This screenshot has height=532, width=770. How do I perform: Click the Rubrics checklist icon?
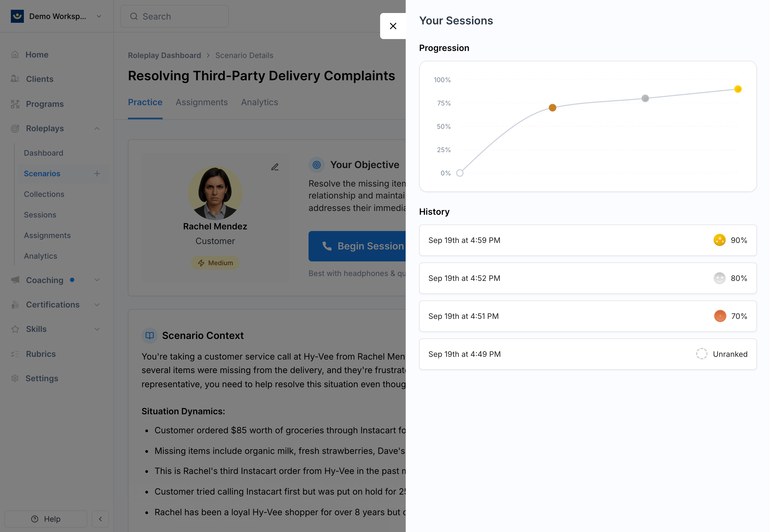coord(15,354)
